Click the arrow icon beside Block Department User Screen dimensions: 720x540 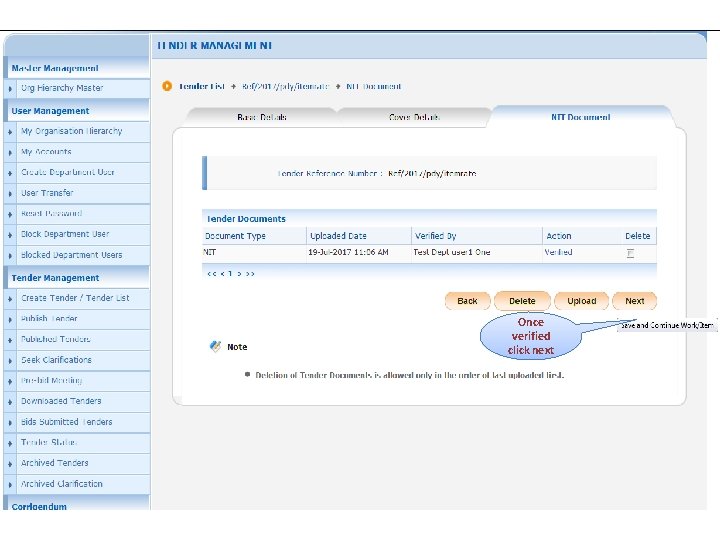[10, 235]
